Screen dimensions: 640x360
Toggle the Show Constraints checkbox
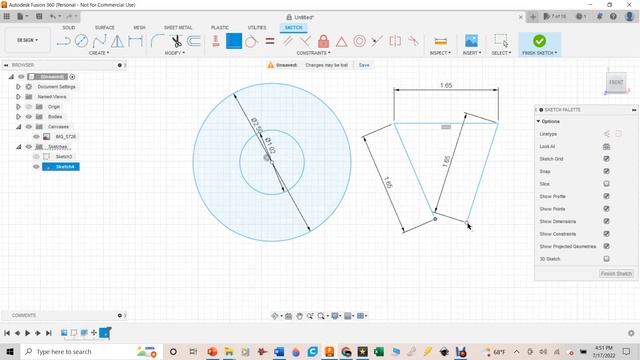(x=607, y=234)
